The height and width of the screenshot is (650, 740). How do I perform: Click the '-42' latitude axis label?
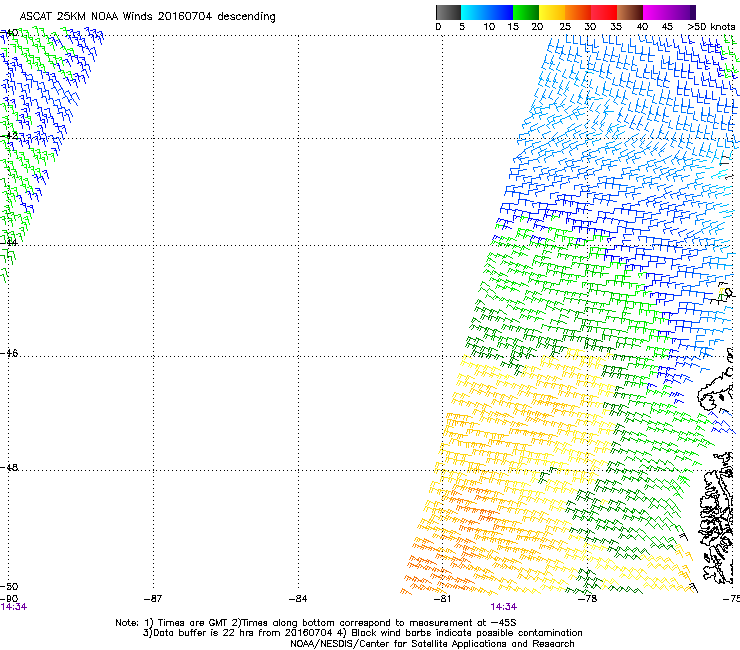pos(9,135)
